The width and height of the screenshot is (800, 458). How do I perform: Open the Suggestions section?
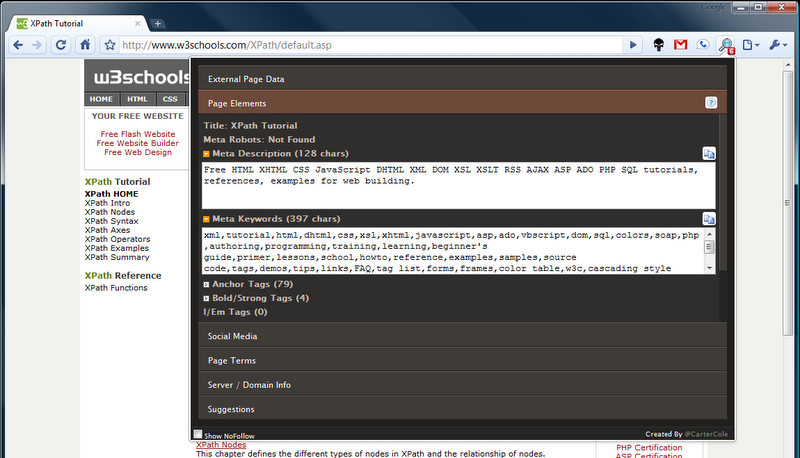(x=462, y=409)
